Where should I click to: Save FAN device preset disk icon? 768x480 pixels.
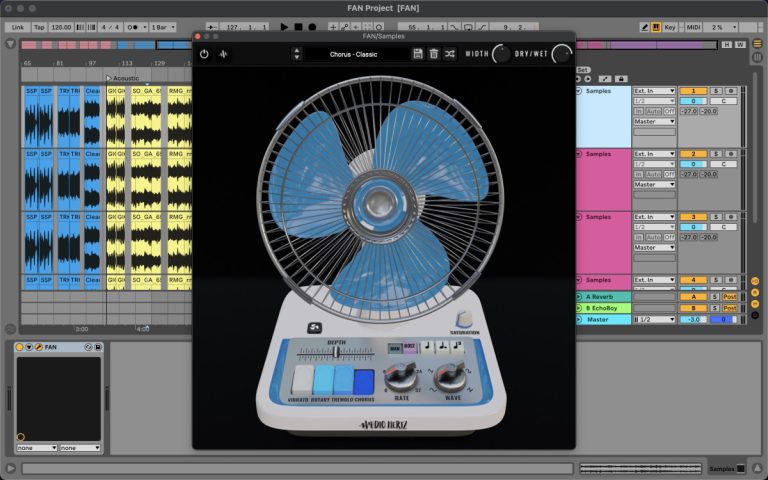click(98, 347)
